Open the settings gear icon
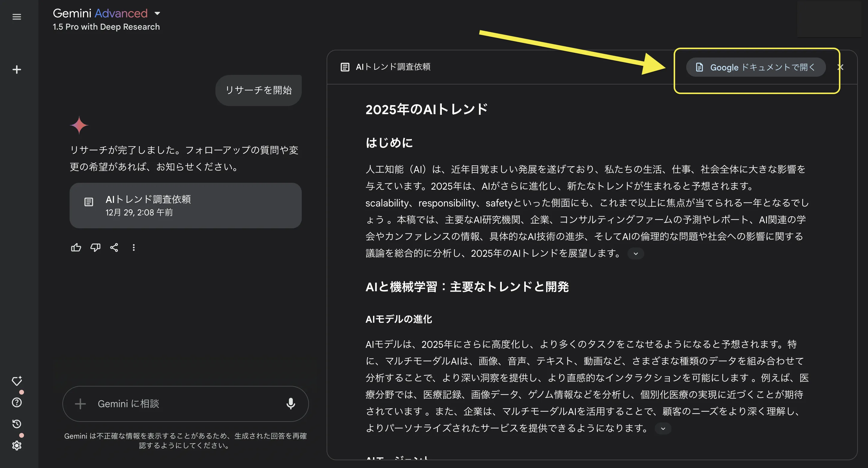 [16, 446]
